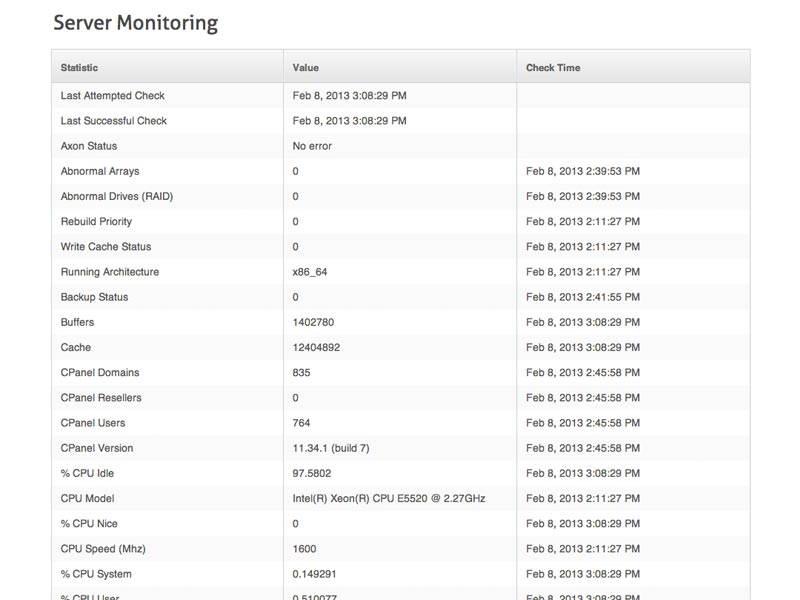Select the Last Successful Check row label
The image size is (800, 600).
tap(113, 121)
